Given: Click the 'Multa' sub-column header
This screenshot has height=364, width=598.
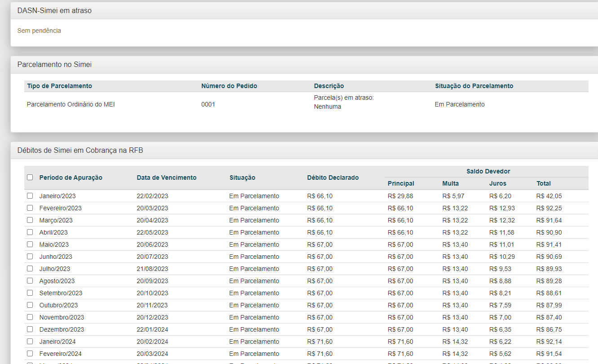Looking at the screenshot, I should (451, 183).
